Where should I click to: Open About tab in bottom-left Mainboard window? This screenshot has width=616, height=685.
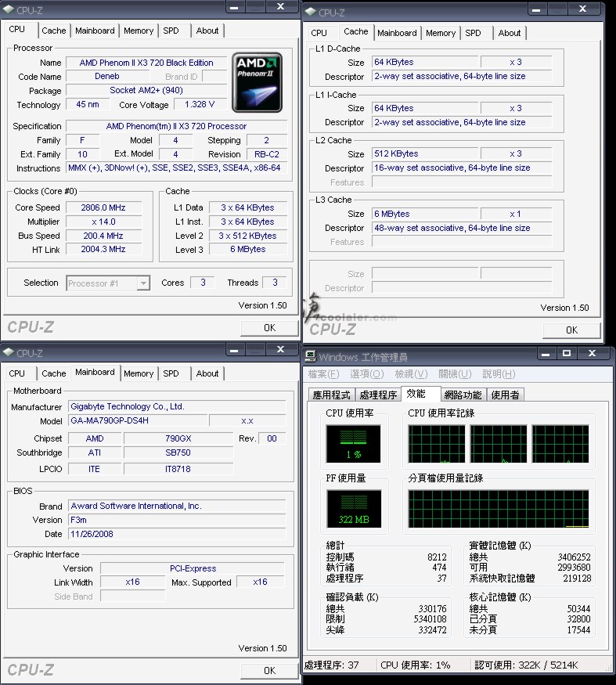(207, 373)
